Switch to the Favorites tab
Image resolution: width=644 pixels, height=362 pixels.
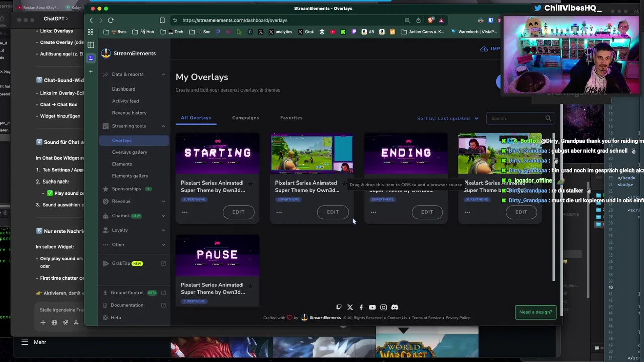click(291, 118)
